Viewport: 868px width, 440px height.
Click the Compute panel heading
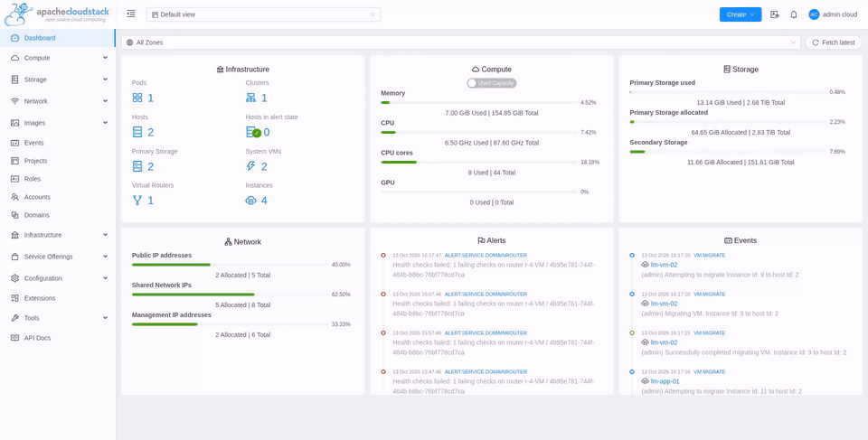[492, 70]
